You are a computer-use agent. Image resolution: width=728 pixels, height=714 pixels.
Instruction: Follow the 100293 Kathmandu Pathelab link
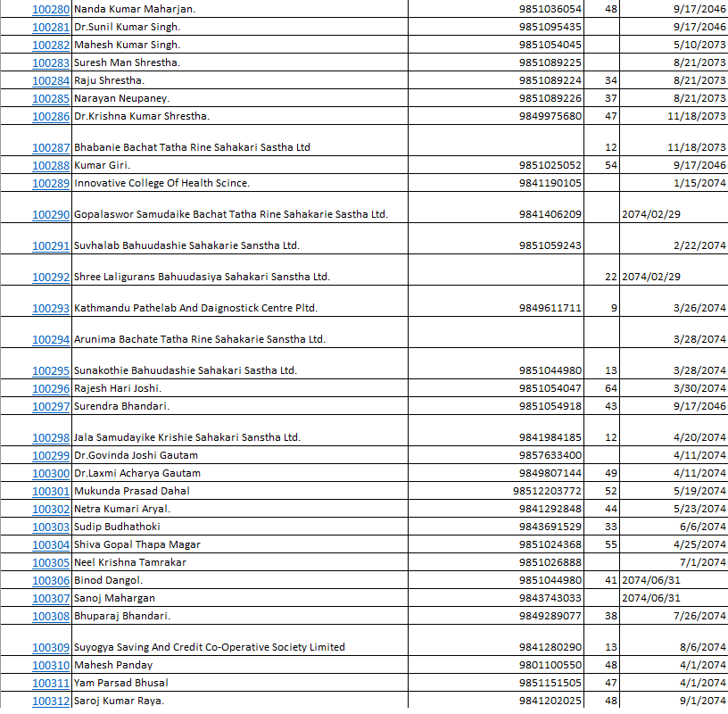pyautogui.click(x=51, y=308)
